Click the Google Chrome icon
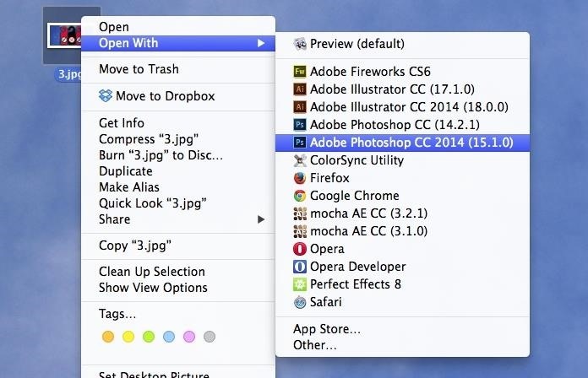 pyautogui.click(x=300, y=196)
